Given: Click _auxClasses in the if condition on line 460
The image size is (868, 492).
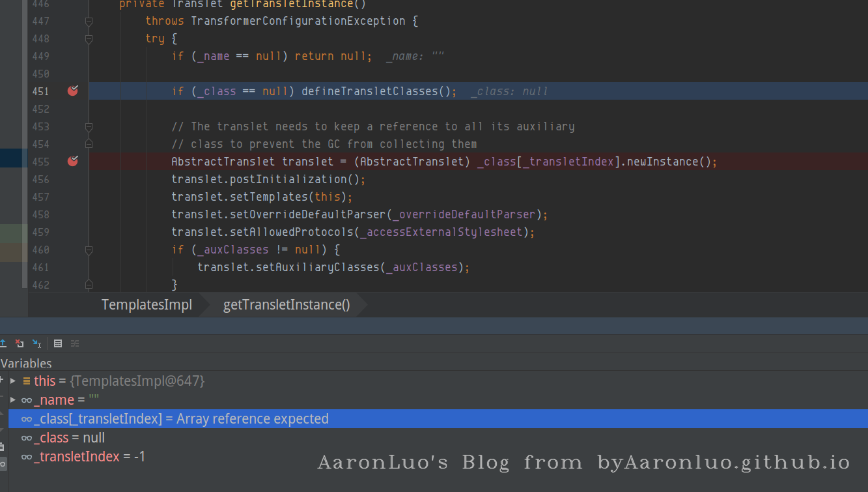Looking at the screenshot, I should (x=232, y=250).
